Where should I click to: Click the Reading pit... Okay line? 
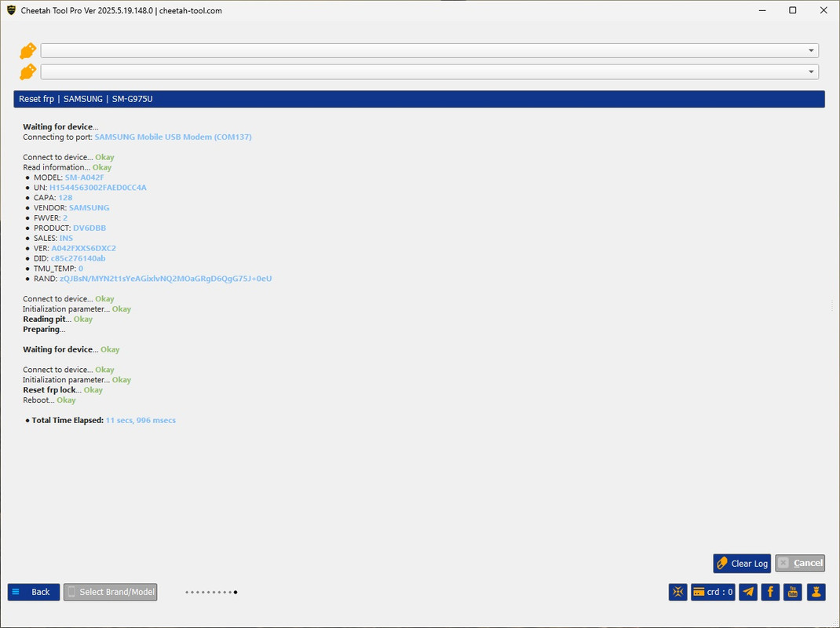pyautogui.click(x=58, y=319)
